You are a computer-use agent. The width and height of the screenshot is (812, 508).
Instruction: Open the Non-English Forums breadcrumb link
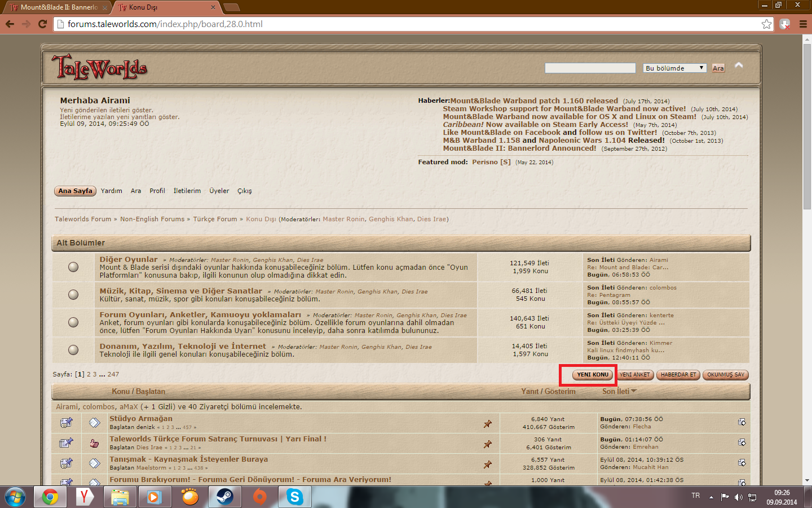152,219
